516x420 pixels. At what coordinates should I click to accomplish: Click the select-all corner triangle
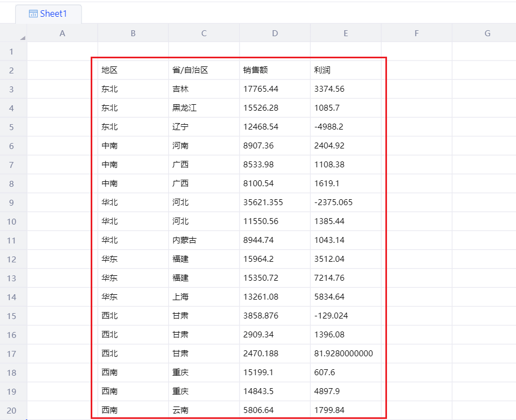click(23, 37)
